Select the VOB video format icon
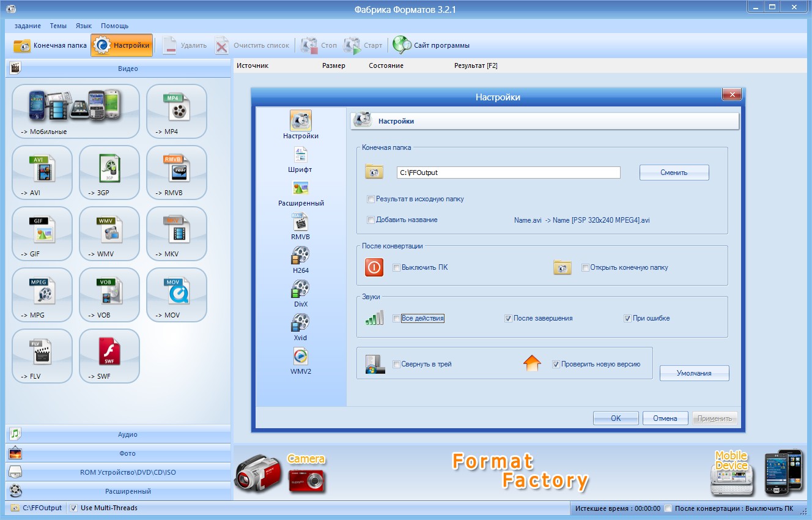Image resolution: width=812 pixels, height=520 pixels. [x=109, y=295]
